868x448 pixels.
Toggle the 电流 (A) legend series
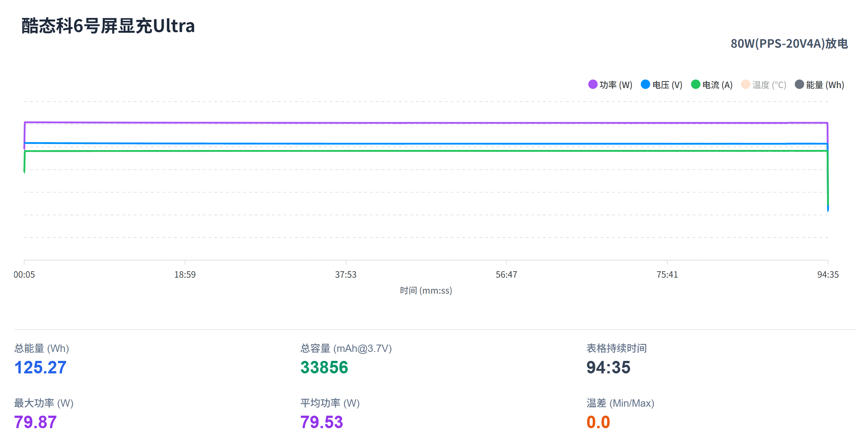click(x=712, y=85)
